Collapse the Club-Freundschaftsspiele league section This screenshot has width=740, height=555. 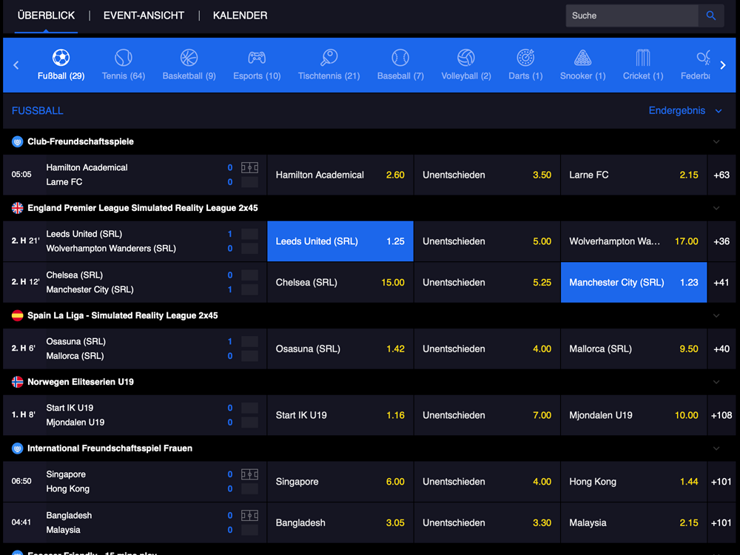(x=716, y=142)
